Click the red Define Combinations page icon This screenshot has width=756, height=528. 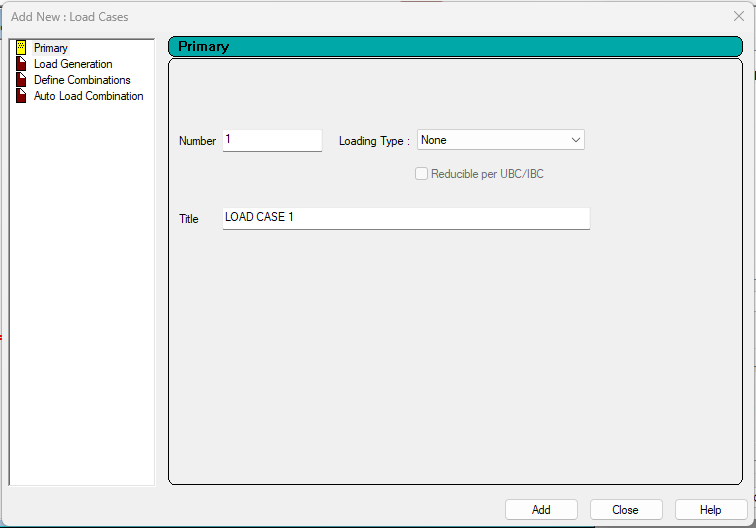(x=21, y=80)
